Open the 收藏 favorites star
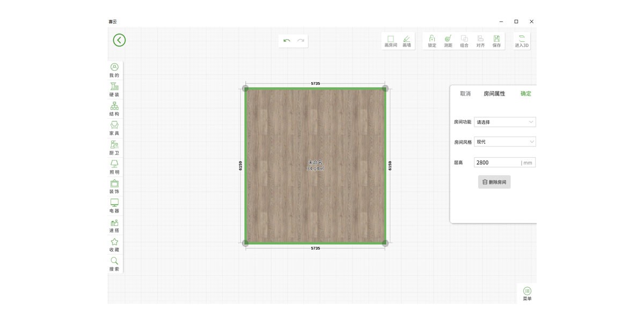The image size is (644, 322). tap(114, 244)
